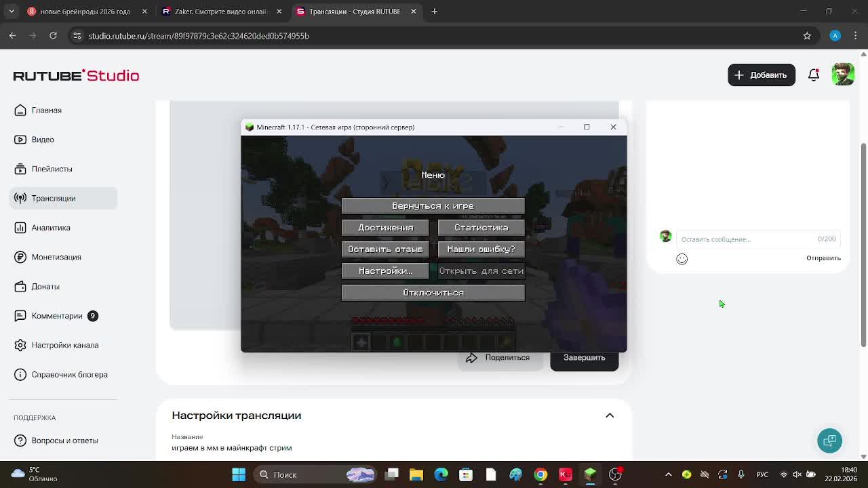The width and height of the screenshot is (868, 488).
Task: Switch to the Zaker RUTUBE browser tab
Action: [221, 12]
